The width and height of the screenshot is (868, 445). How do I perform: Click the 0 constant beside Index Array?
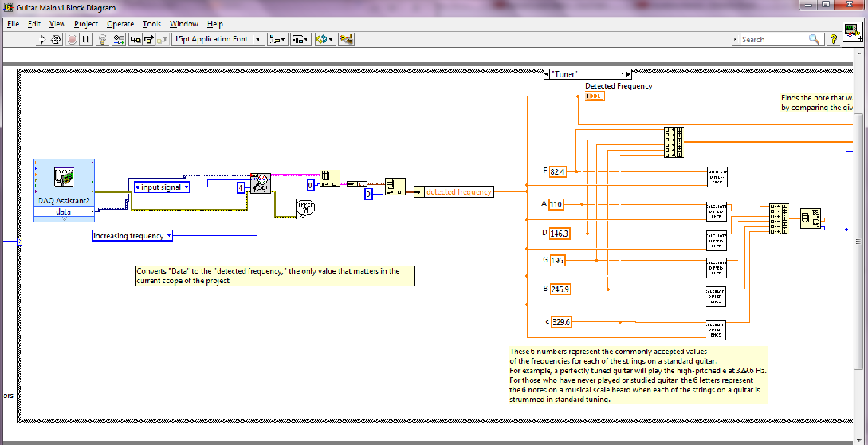(311, 185)
